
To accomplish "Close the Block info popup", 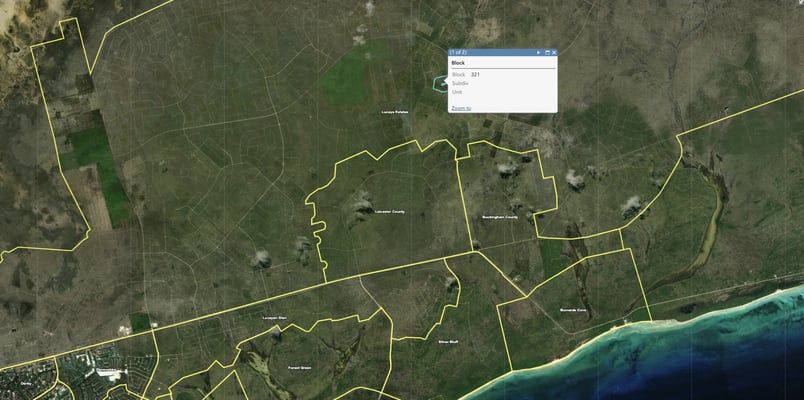I will click(554, 52).
